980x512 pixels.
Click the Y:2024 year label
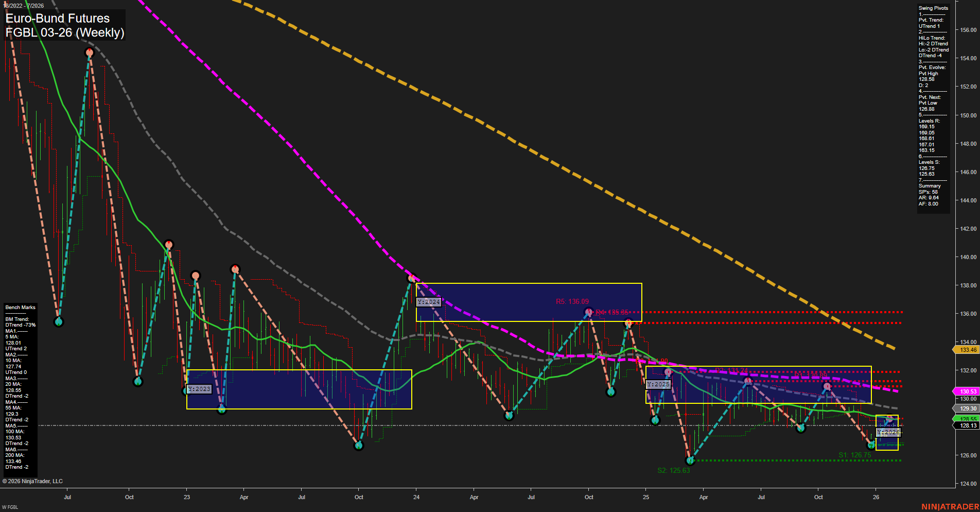(428, 301)
